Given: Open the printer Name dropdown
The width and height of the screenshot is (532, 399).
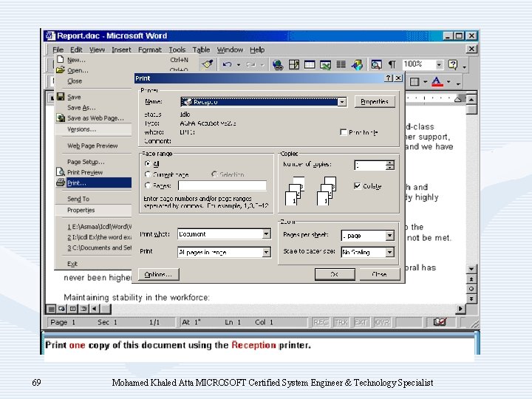Looking at the screenshot, I should click(x=342, y=102).
